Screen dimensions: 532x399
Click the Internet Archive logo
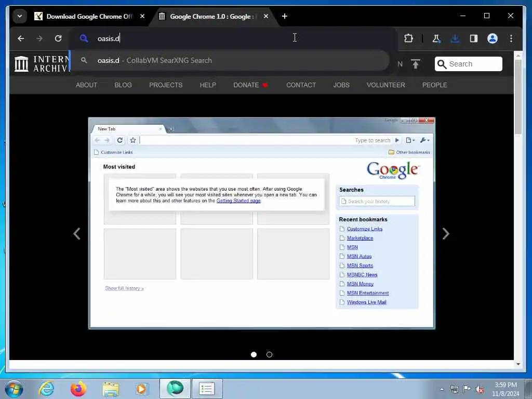point(42,64)
